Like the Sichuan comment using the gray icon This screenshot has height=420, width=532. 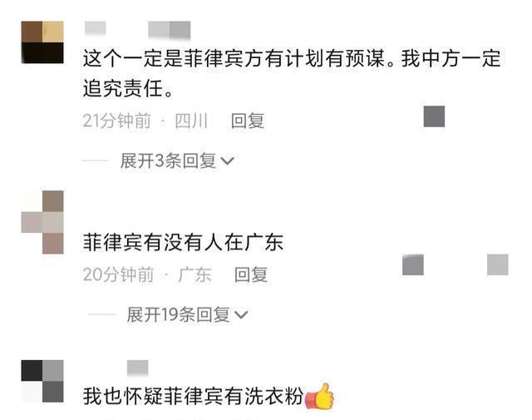[x=434, y=116]
